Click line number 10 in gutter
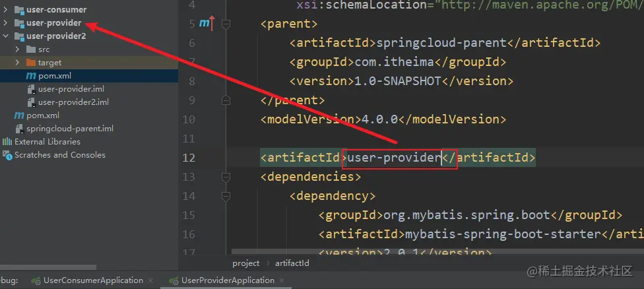 point(189,119)
